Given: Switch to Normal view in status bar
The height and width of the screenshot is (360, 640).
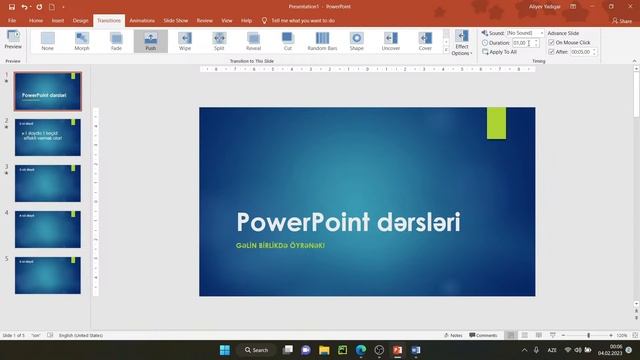Looking at the screenshot, I should coord(510,335).
